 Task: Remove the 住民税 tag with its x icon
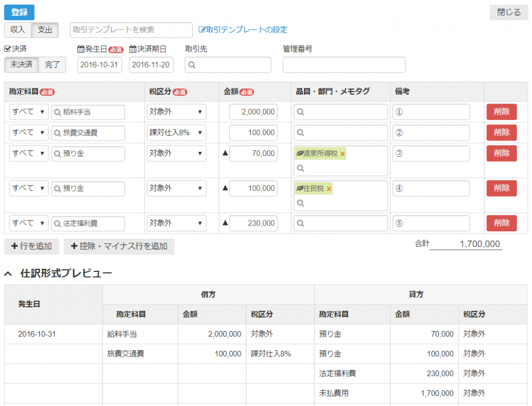329,189
